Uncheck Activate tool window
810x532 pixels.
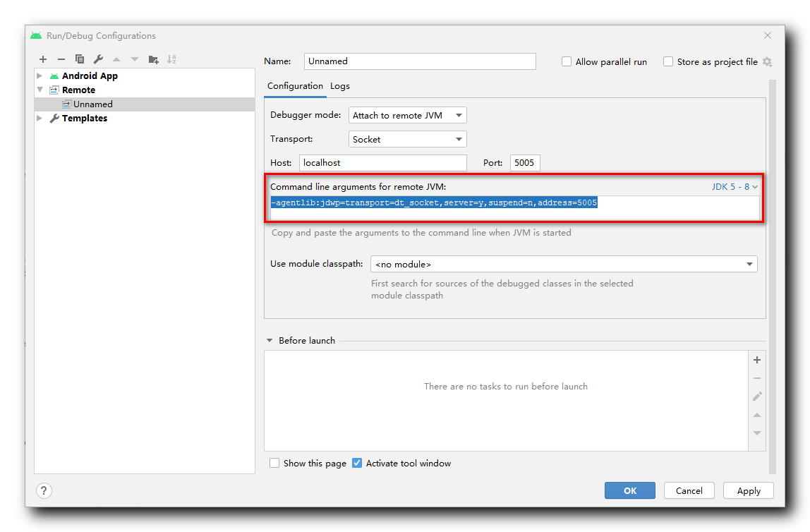[x=357, y=464]
